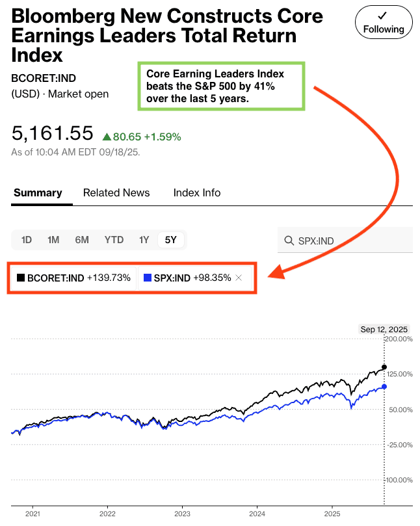Select the 1Y time range
Screen dimensions: 420x526
point(144,240)
